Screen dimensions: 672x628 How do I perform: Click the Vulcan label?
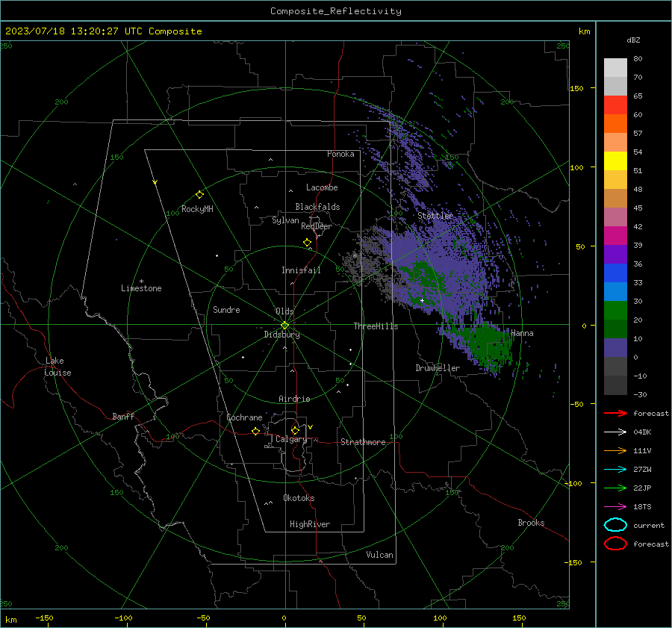pyautogui.click(x=379, y=555)
